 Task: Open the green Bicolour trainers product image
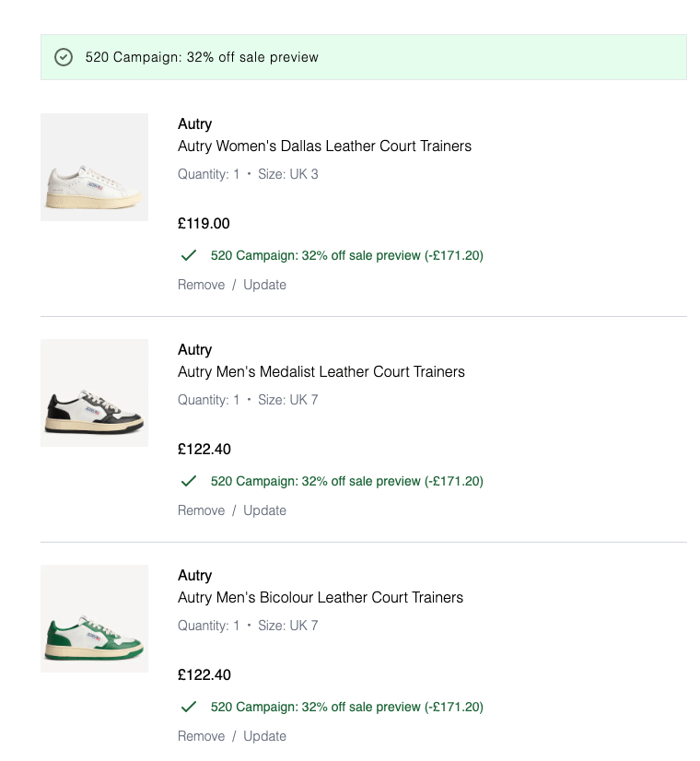coord(94,618)
